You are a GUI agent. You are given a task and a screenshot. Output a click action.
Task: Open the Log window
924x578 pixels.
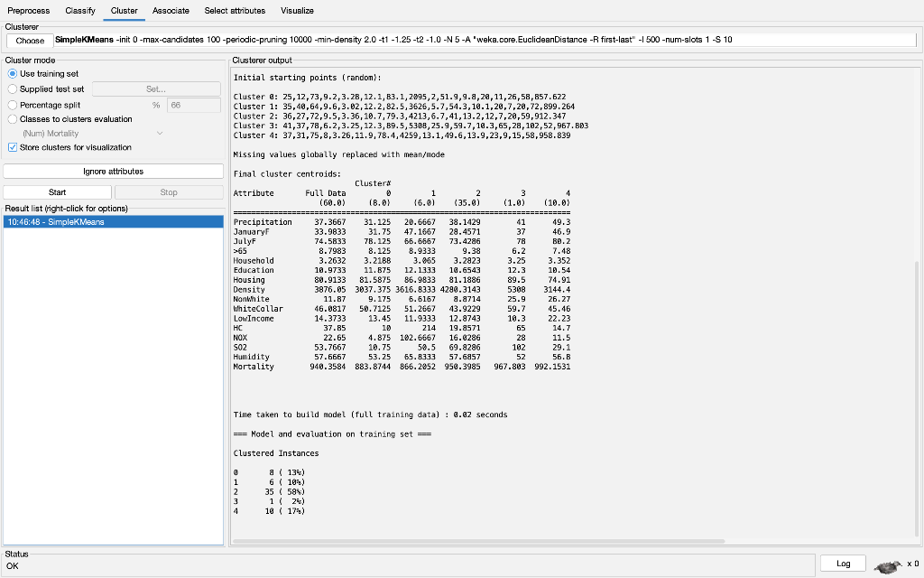[x=841, y=563]
